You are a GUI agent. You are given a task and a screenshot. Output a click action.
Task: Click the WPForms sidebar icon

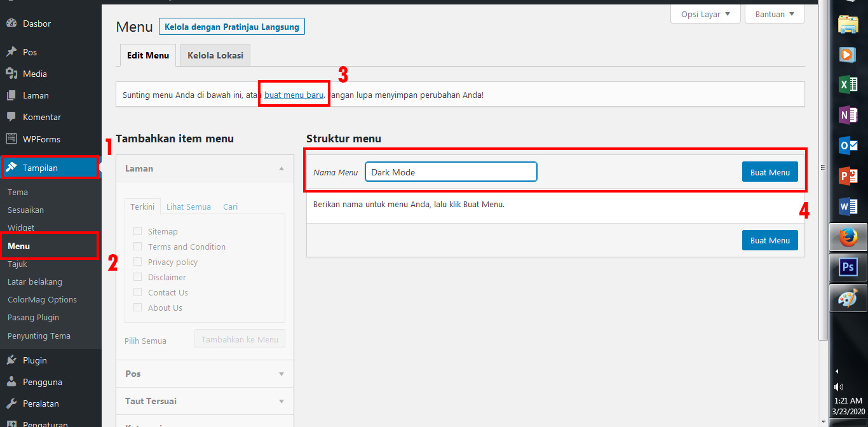[x=11, y=139]
